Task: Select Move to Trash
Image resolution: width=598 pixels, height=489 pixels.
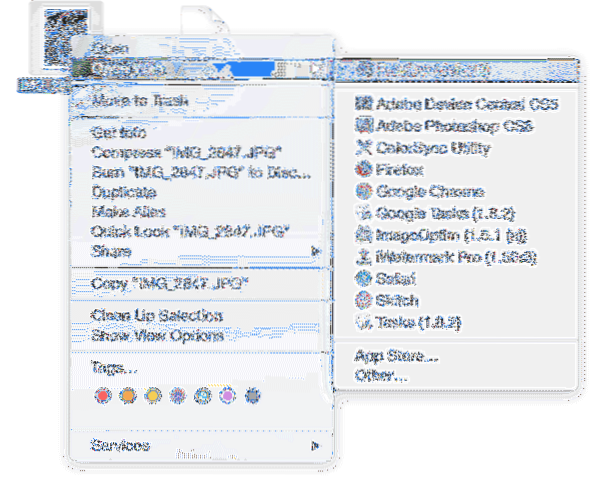Action: click(x=140, y=101)
